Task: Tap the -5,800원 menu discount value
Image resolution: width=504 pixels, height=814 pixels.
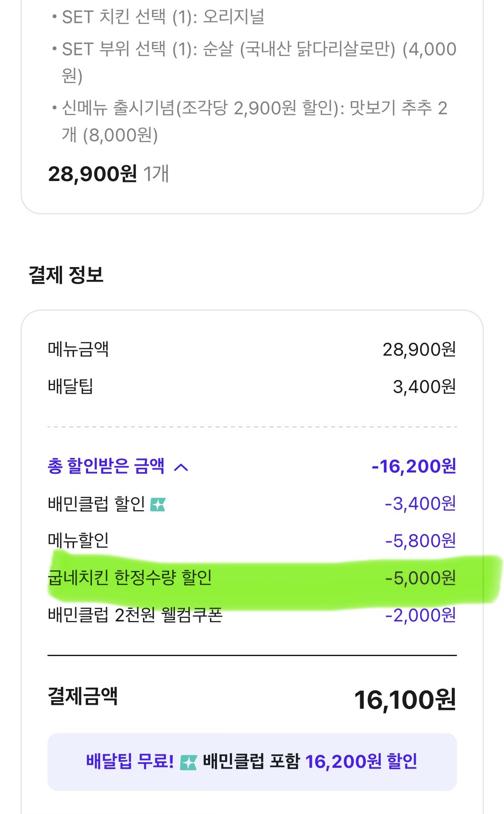Action: point(421,541)
